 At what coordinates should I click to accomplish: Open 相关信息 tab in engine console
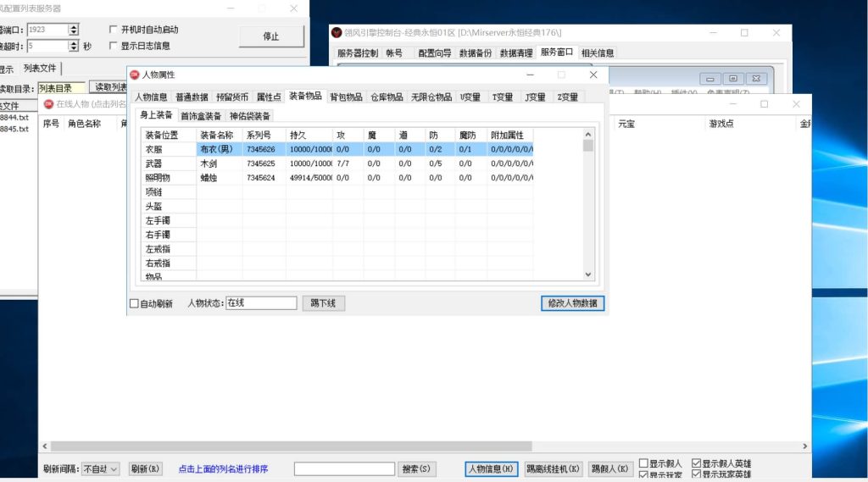[x=598, y=53]
